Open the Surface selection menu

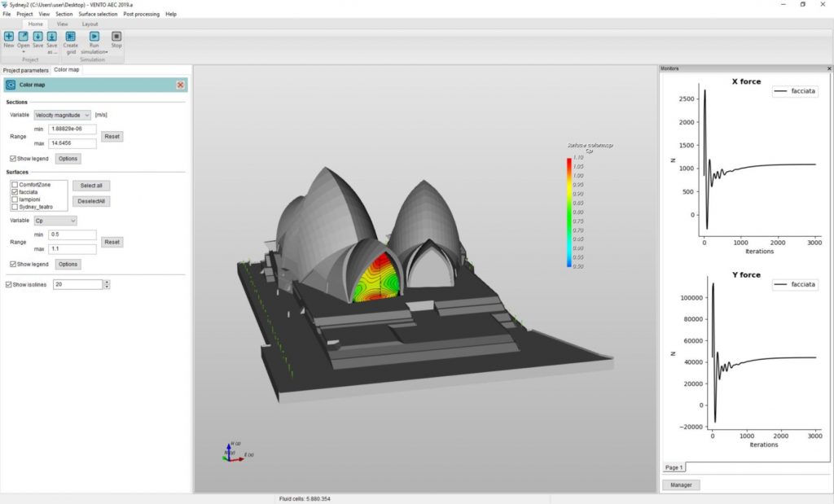(98, 15)
